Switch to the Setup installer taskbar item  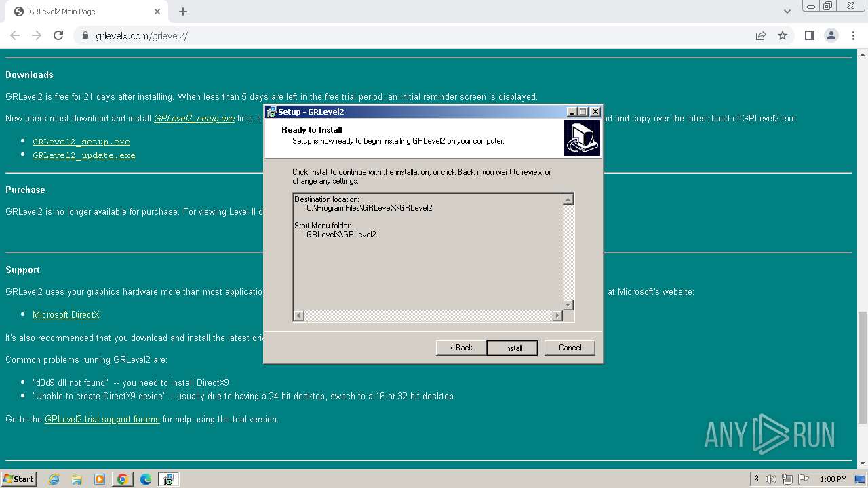[x=169, y=479]
